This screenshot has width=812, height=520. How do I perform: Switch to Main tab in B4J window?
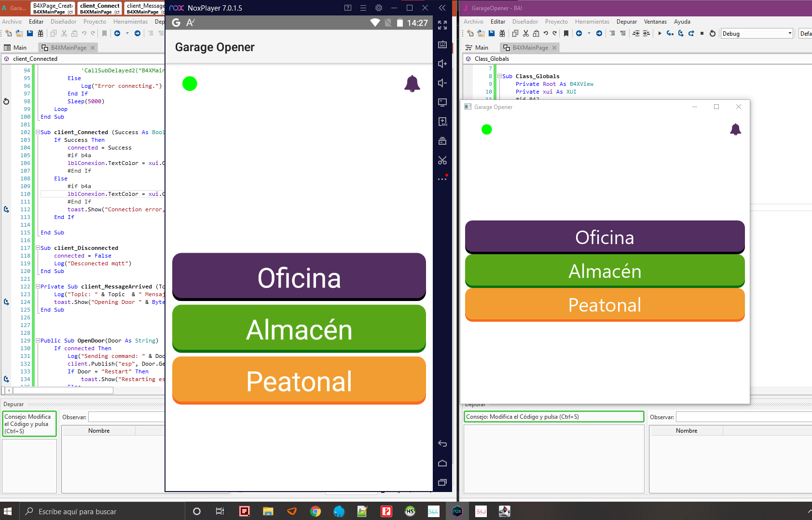477,47
